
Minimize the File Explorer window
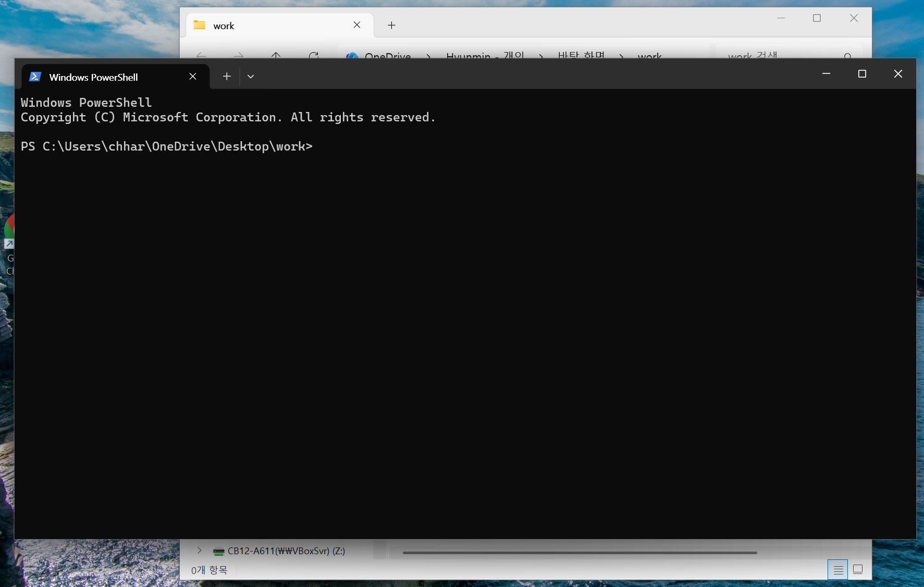(781, 18)
